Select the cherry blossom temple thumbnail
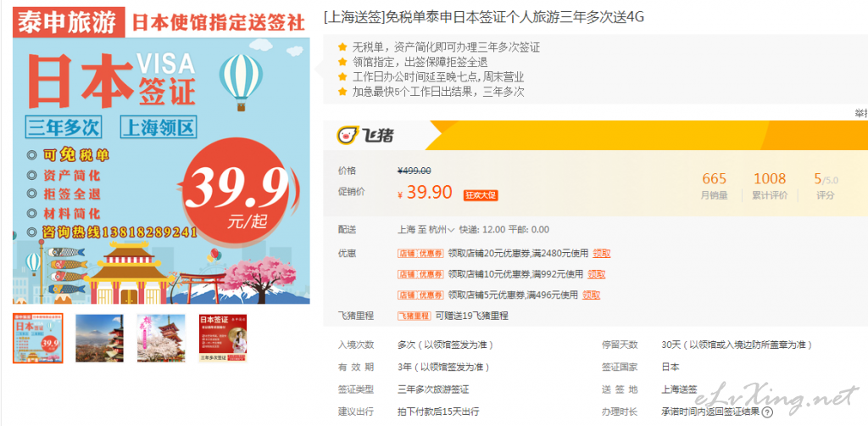Viewport: 868px width, 426px height. tap(161, 338)
